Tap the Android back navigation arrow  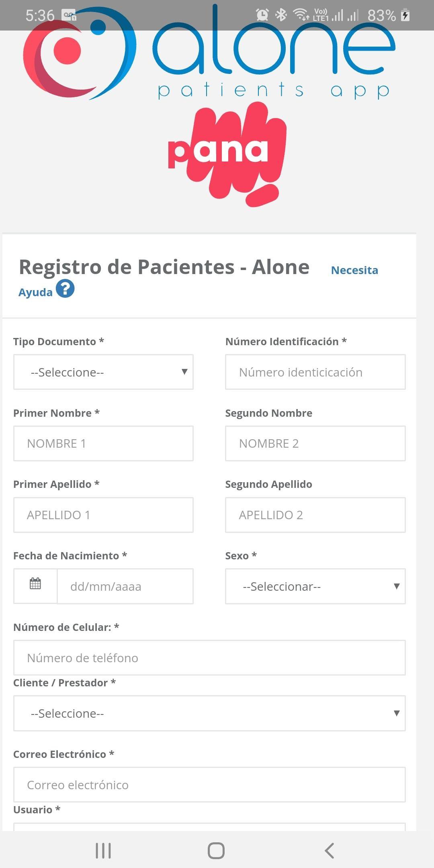pyautogui.click(x=330, y=850)
